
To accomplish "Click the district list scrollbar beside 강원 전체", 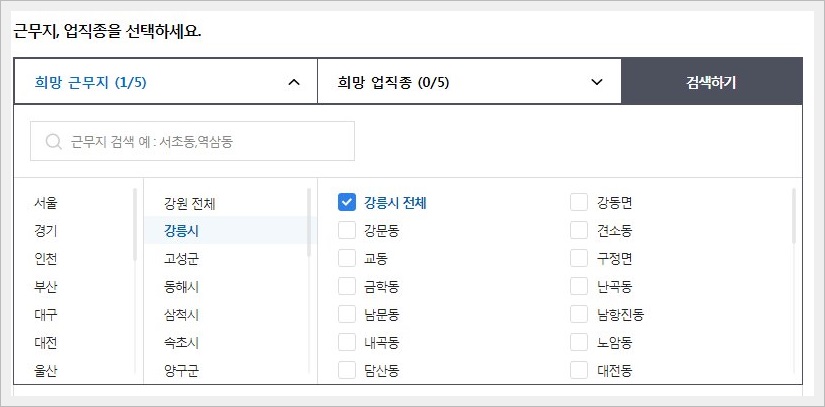I will click(309, 222).
